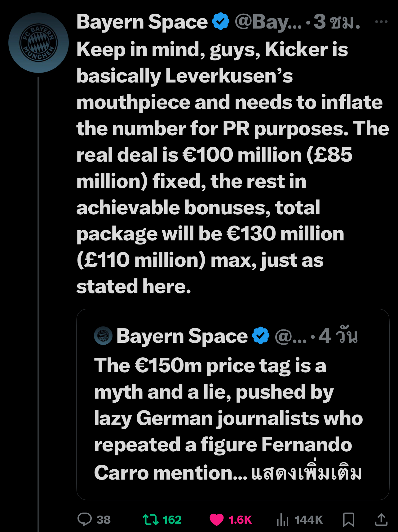Undo the retweet via green arrows icon
The width and height of the screenshot is (398, 532).
[x=151, y=520]
